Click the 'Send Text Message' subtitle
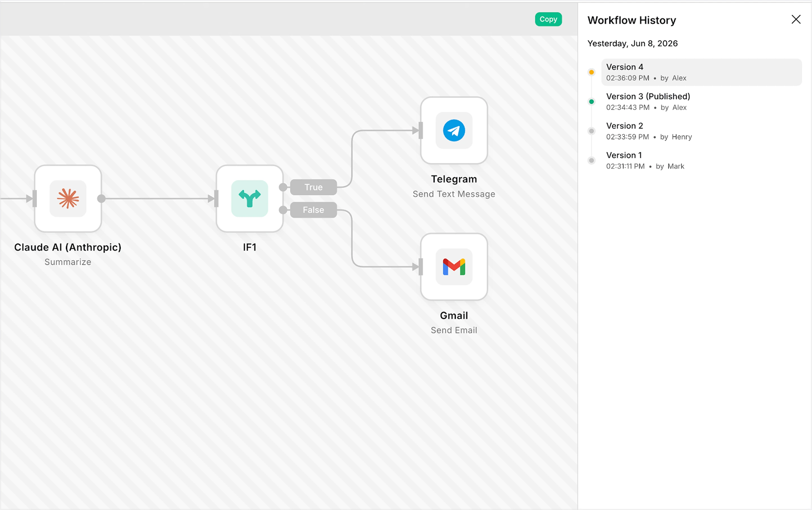The height and width of the screenshot is (510, 812). (x=454, y=194)
